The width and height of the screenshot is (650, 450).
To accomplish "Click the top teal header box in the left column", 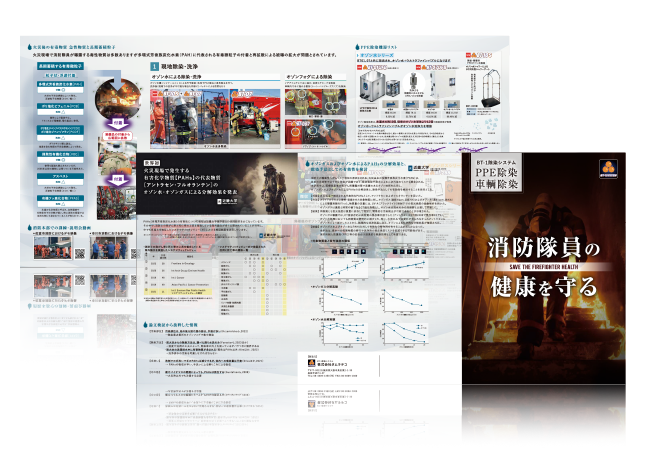I will pos(61,66).
